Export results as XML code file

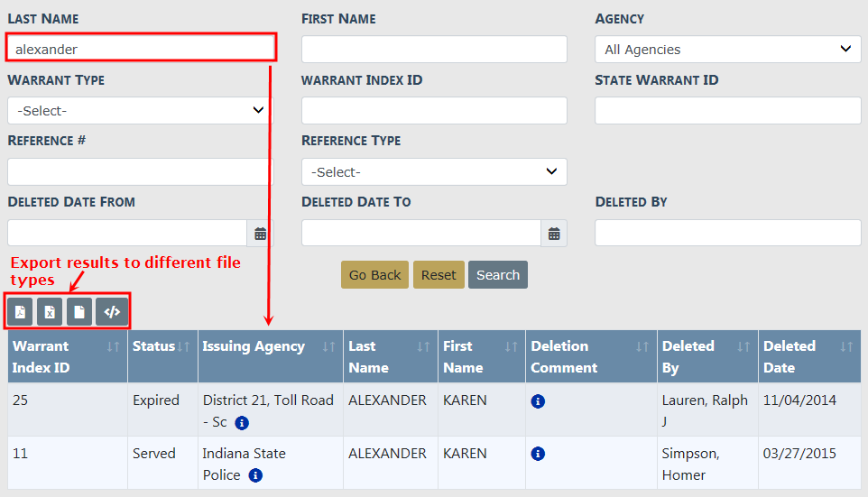(112, 312)
